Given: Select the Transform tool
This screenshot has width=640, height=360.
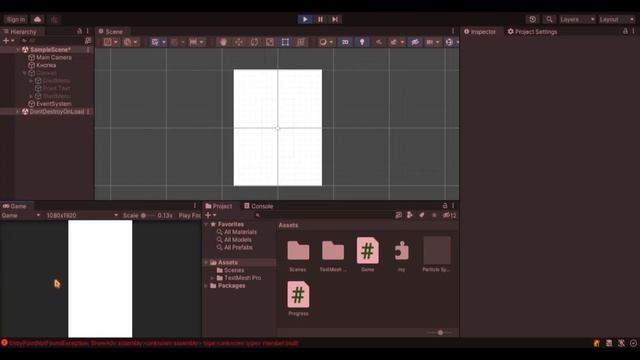Looking at the screenshot, I should pos(301,42).
